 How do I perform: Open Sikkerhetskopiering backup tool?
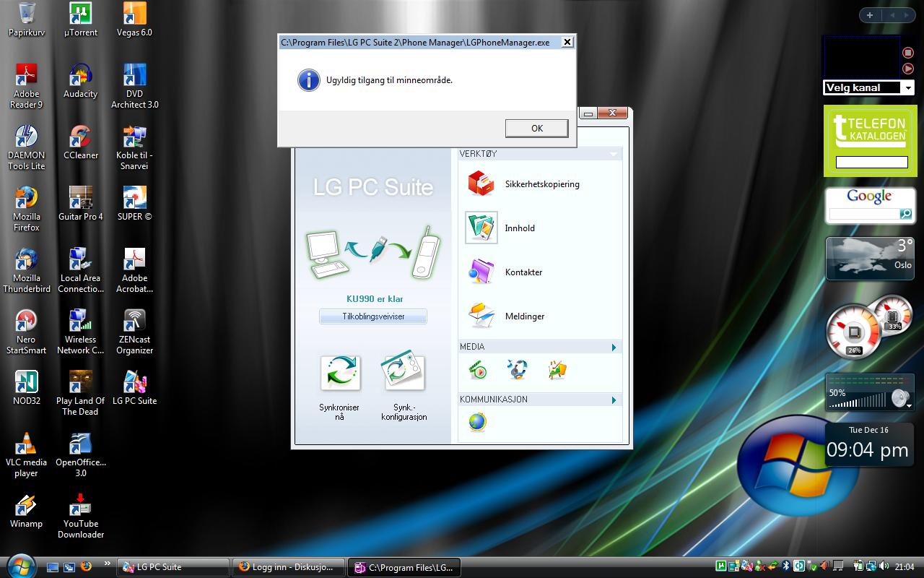pyautogui.click(x=523, y=184)
